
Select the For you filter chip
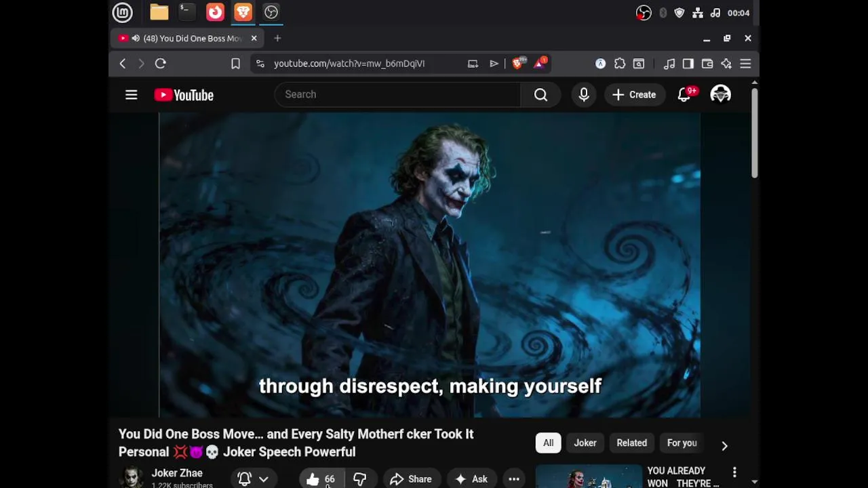(682, 443)
